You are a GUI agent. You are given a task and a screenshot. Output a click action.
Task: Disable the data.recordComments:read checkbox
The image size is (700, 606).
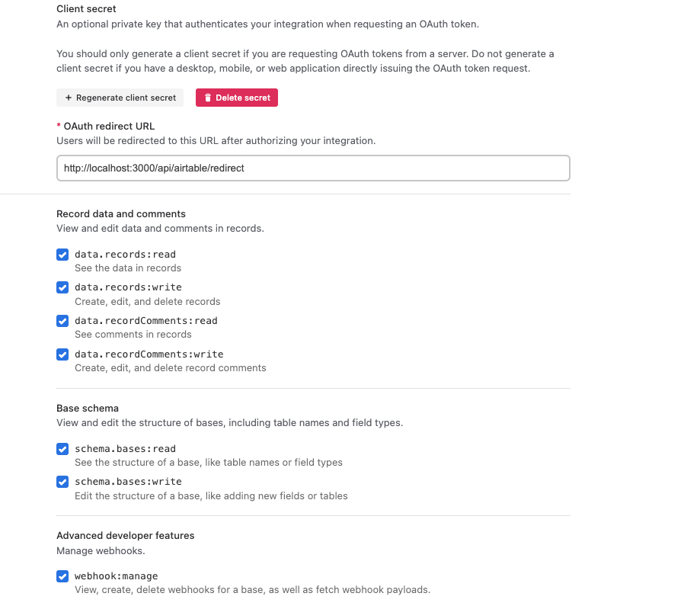[x=62, y=321]
